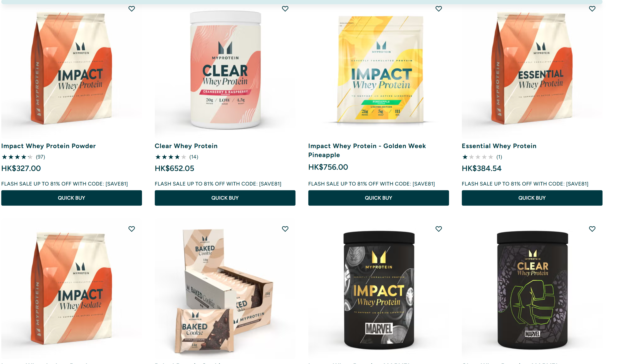Quick buy Clear Whey Protein
The width and height of the screenshot is (619, 364).
[225, 198]
